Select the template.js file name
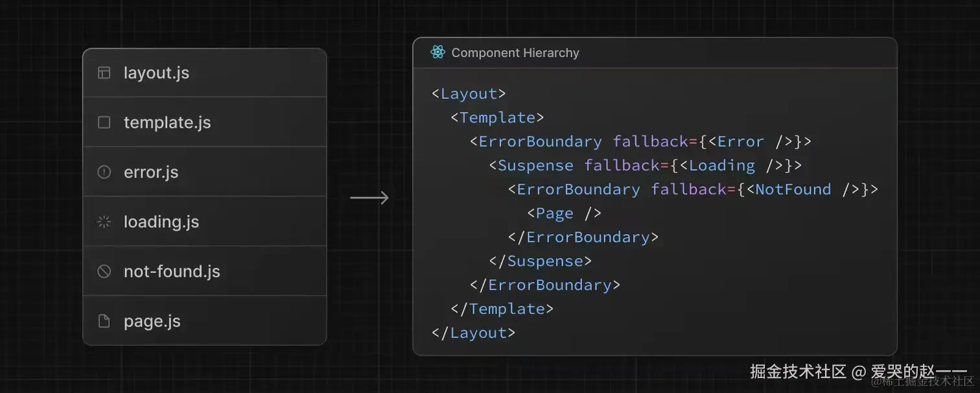This screenshot has height=393, width=980. point(167,123)
